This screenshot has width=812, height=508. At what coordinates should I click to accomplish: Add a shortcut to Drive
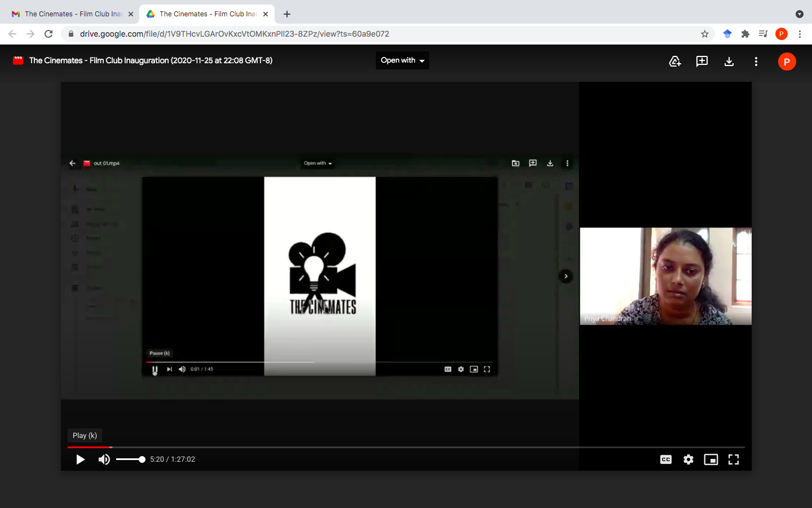[675, 62]
